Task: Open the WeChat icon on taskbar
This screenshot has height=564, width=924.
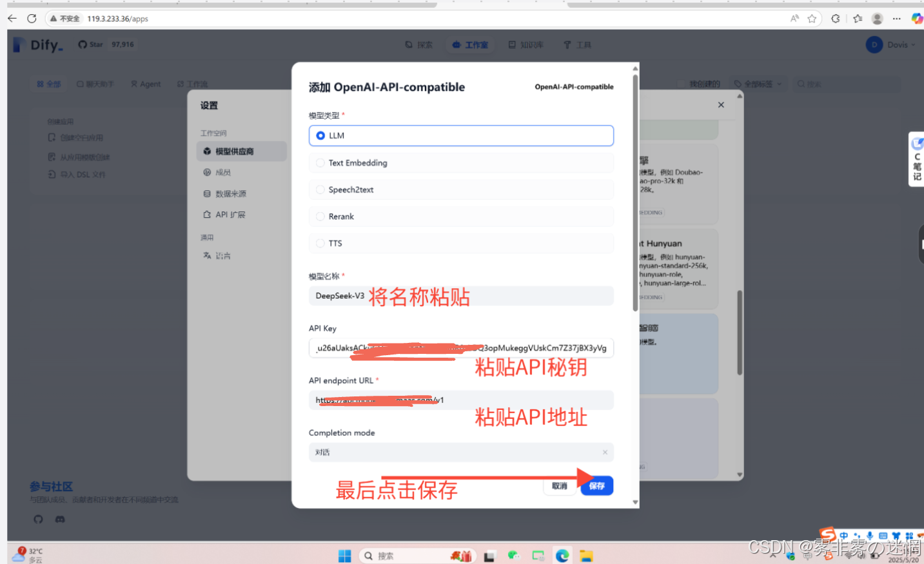Action: (x=514, y=556)
